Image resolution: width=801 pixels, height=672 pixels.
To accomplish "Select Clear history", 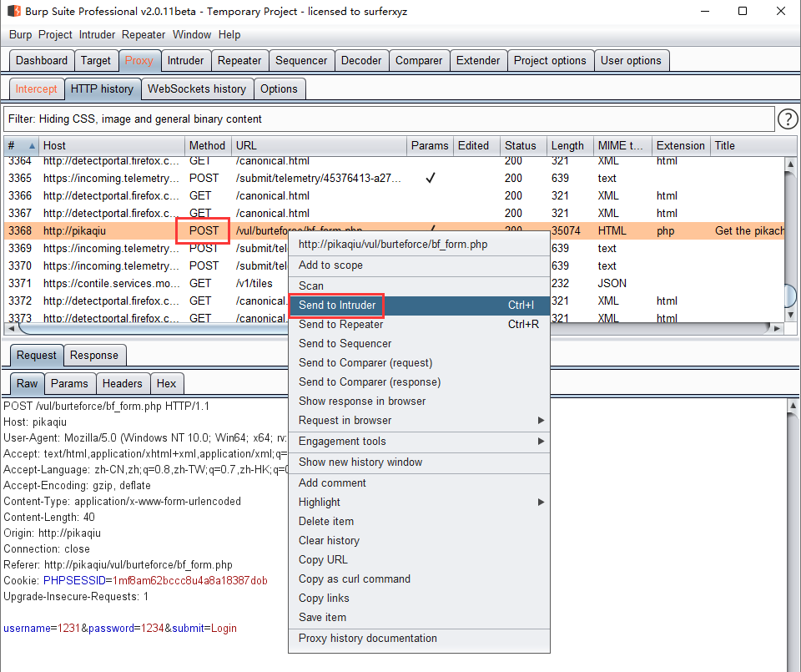I will 419,541.
